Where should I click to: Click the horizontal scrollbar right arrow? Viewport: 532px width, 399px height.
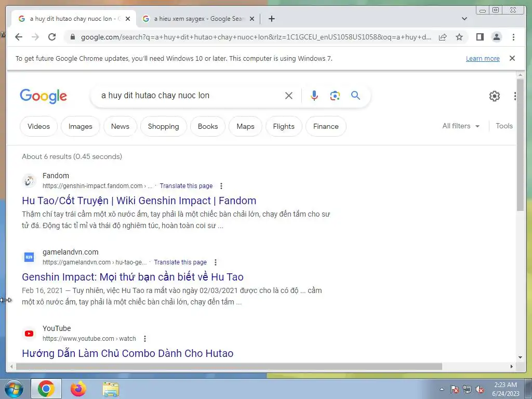512,366
